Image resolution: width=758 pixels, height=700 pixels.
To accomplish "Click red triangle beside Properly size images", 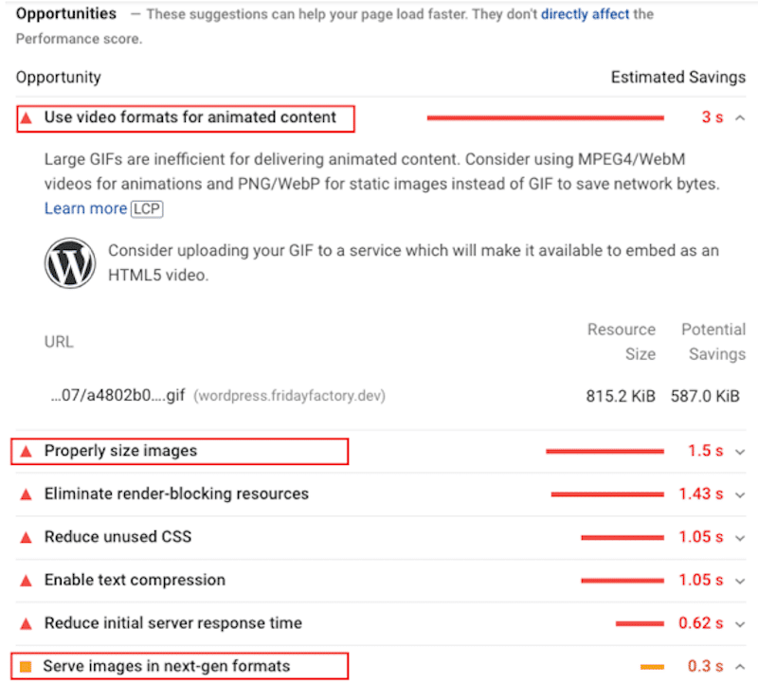I will tap(27, 452).
